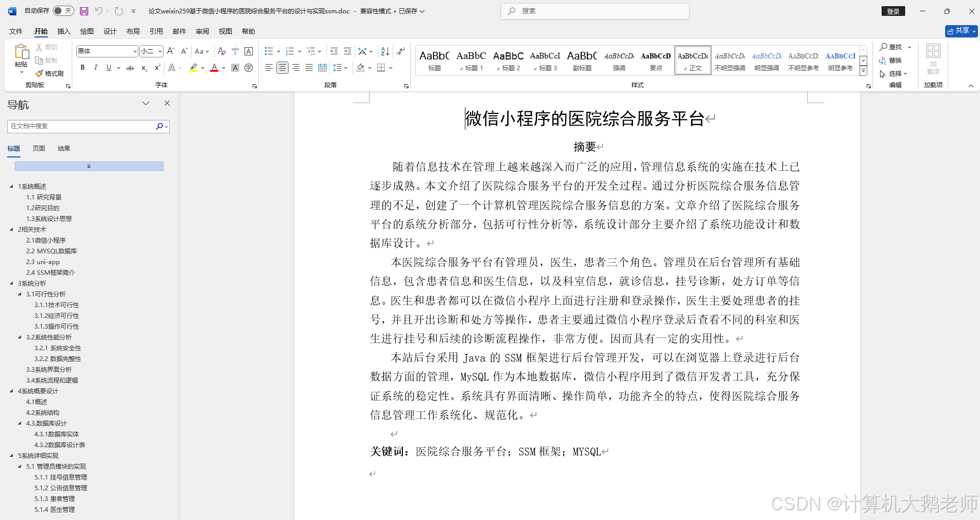Toggle the AutoSave switch
The height and width of the screenshot is (520, 980).
[64, 11]
